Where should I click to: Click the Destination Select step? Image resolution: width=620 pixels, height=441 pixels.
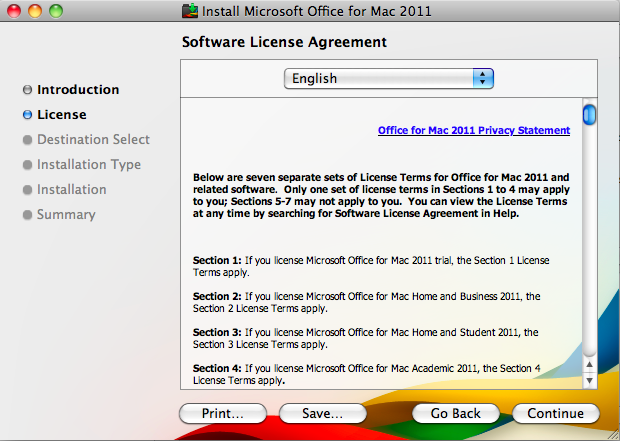coord(93,139)
